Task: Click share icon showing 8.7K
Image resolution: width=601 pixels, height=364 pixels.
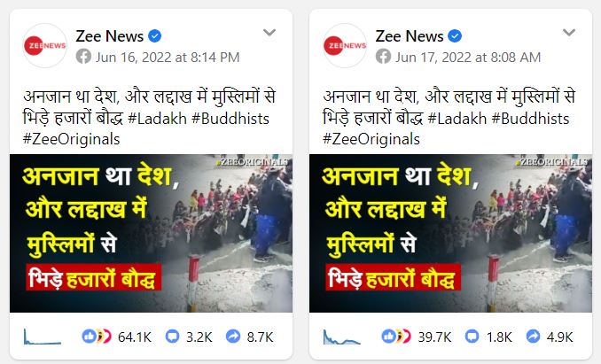Action: pos(233,337)
